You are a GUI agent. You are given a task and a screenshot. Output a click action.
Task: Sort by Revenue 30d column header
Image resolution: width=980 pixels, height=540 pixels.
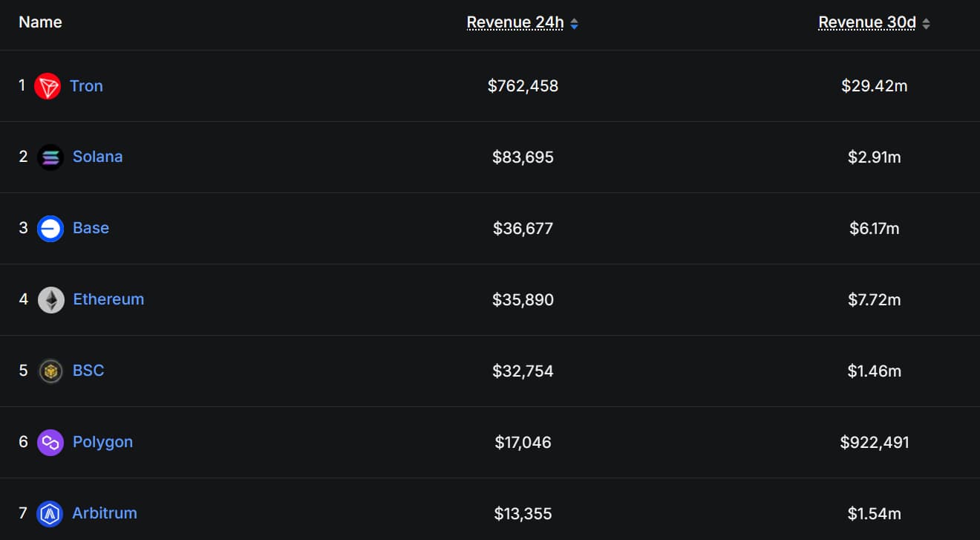[x=866, y=22]
